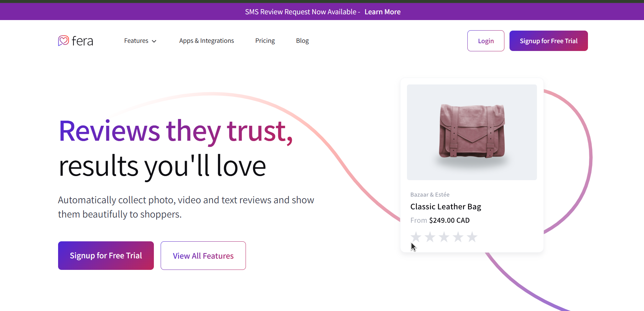Open the Features menu

point(136,41)
